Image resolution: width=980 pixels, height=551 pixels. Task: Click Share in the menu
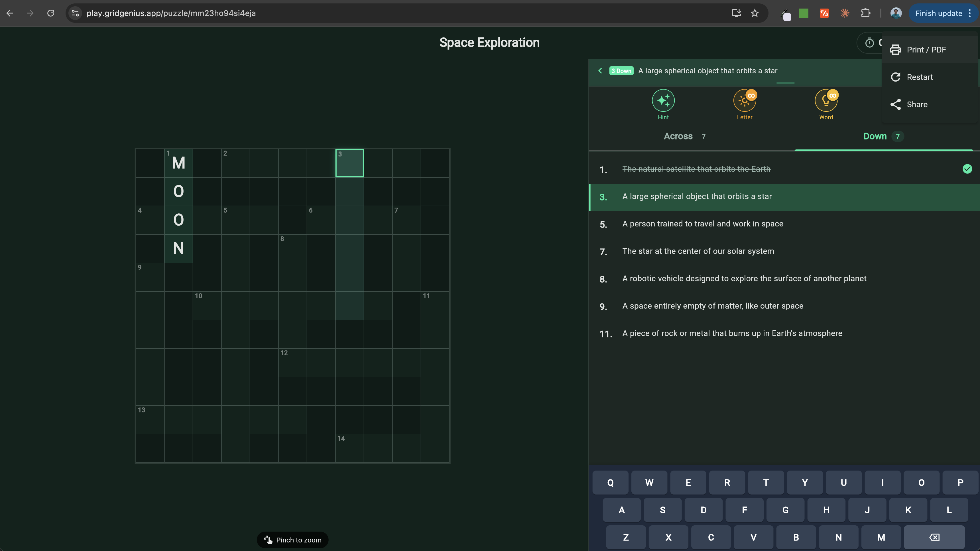pyautogui.click(x=916, y=105)
